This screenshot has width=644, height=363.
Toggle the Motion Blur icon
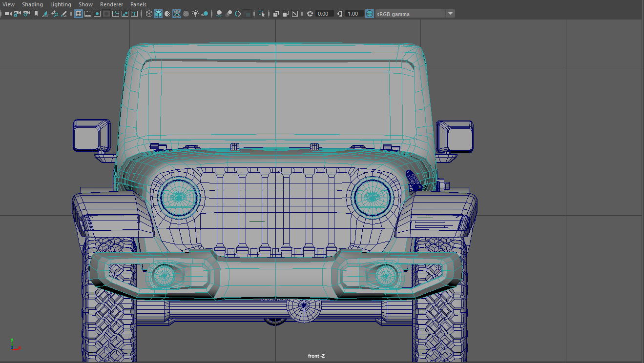point(229,14)
